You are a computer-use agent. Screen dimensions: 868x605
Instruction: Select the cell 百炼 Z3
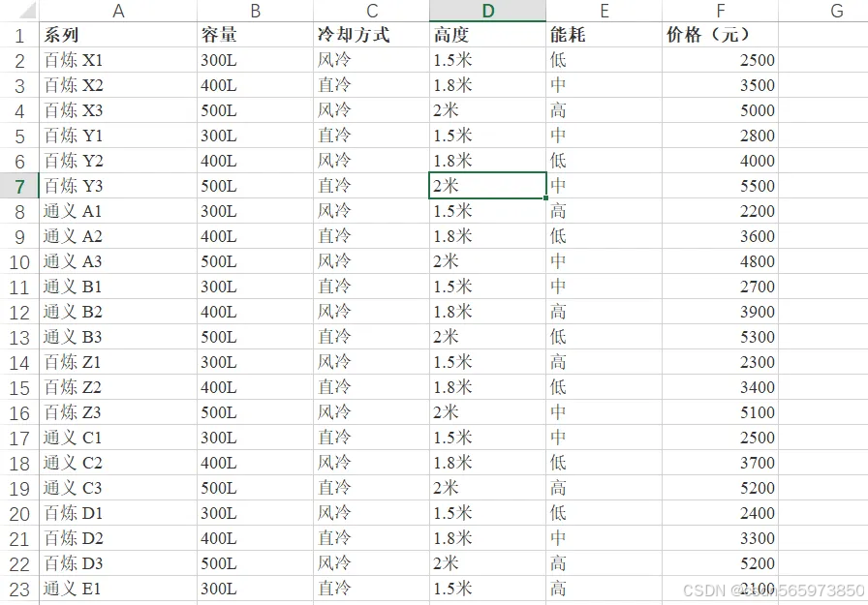(x=118, y=412)
